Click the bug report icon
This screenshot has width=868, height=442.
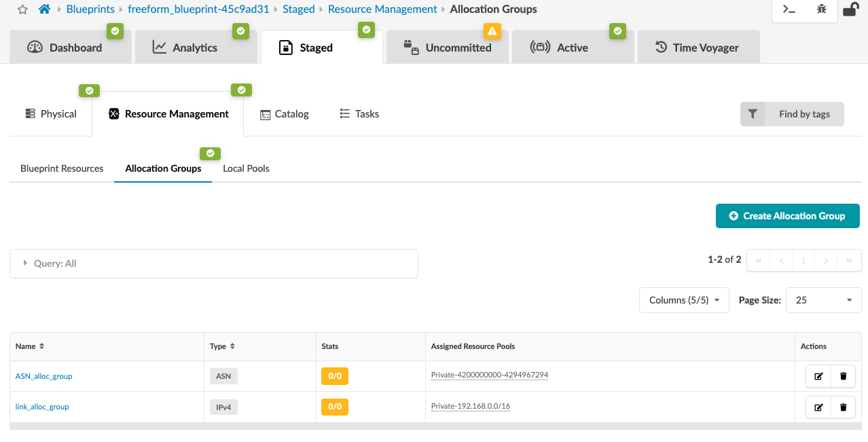822,10
